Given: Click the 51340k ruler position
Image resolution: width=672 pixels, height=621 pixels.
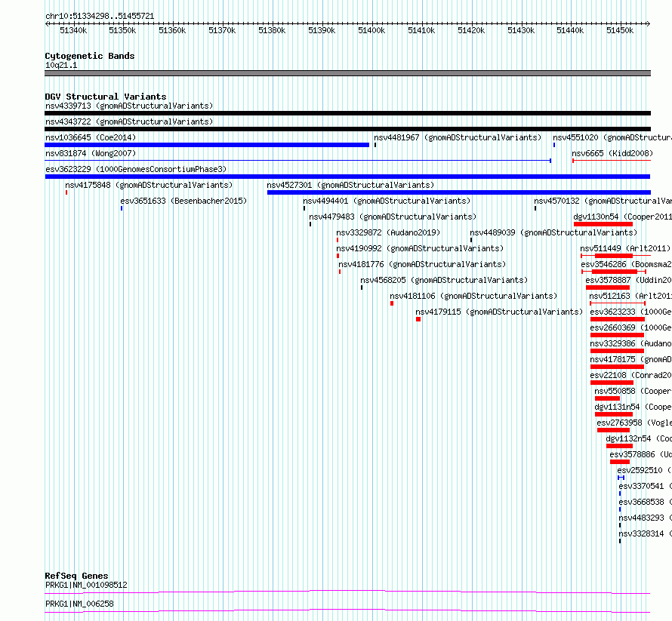Looking at the screenshot, I should point(73,30).
